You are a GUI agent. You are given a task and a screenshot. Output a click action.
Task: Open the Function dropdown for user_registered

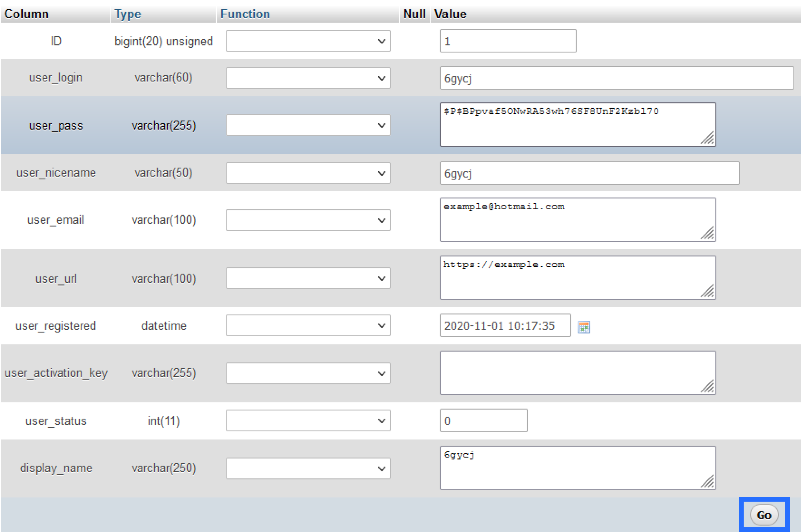(307, 325)
